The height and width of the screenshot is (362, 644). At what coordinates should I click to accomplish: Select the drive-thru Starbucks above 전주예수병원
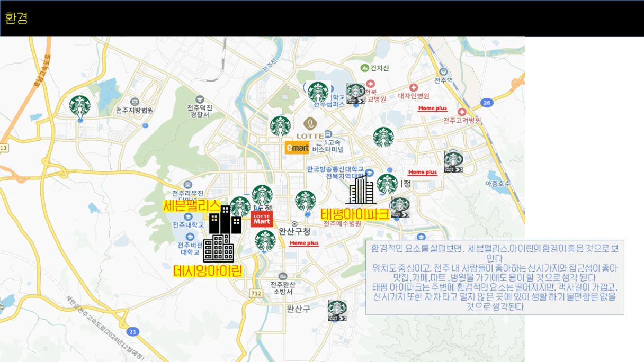400,207
